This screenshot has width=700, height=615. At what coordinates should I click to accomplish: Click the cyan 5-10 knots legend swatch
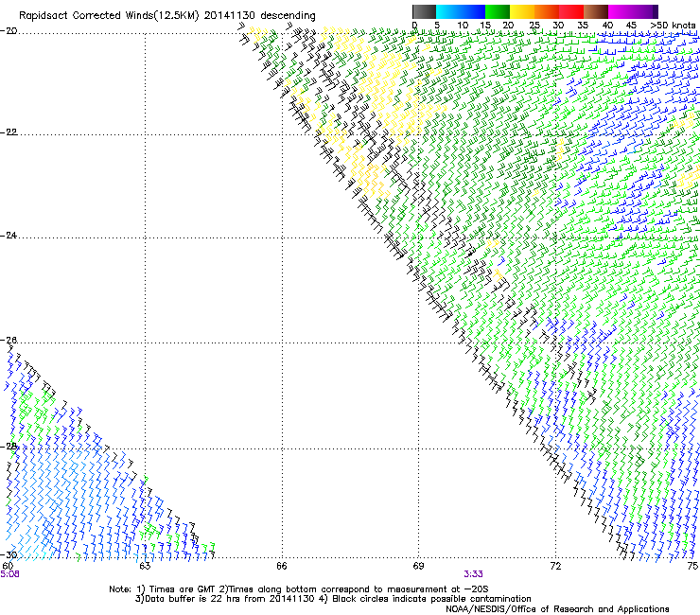pos(448,11)
